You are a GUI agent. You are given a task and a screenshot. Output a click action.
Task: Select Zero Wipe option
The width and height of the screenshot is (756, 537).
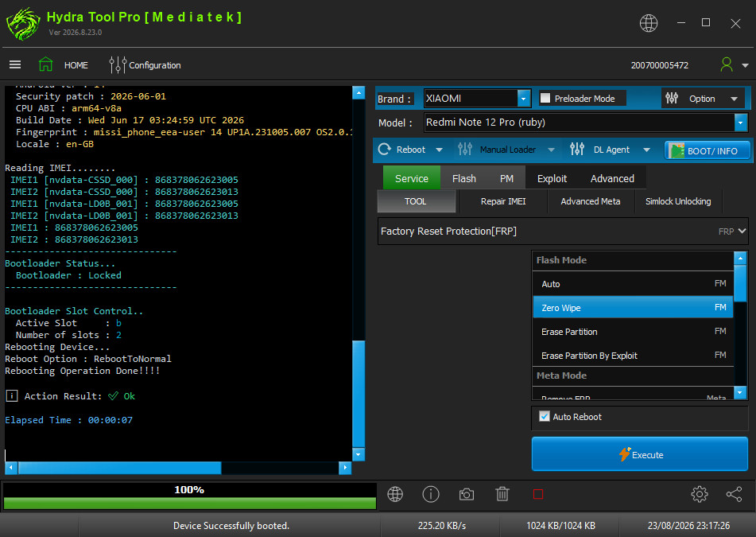click(633, 307)
